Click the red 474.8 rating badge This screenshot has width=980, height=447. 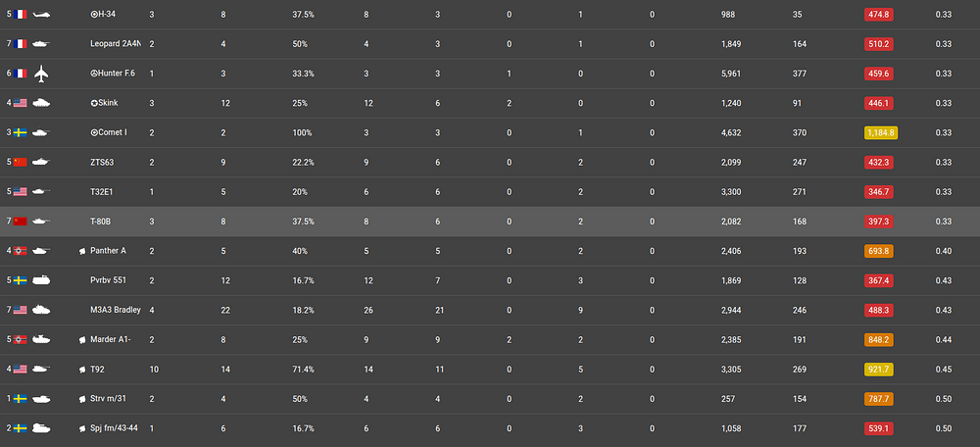tap(879, 14)
